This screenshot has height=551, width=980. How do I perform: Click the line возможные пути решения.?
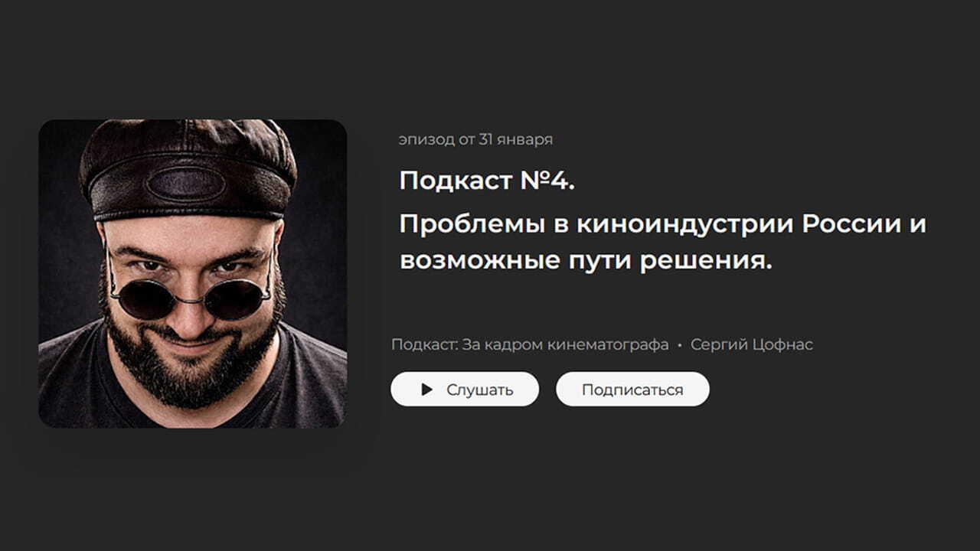pyautogui.click(x=586, y=261)
